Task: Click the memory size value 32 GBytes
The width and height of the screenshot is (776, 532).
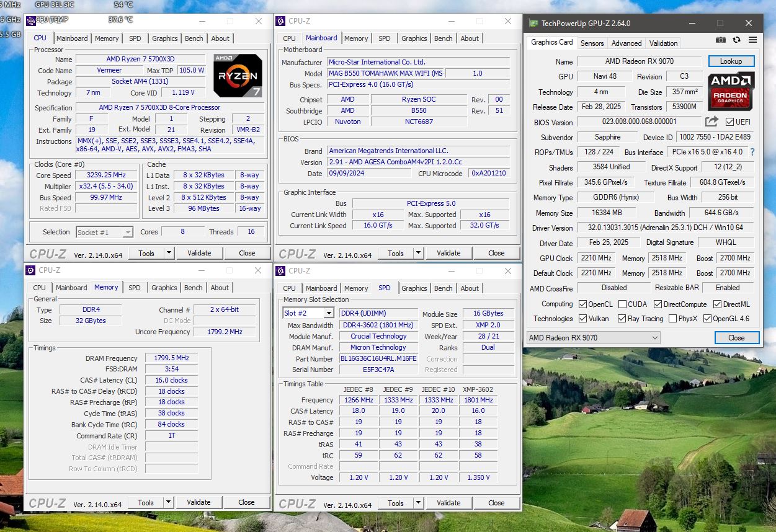Action: pyautogui.click(x=91, y=321)
